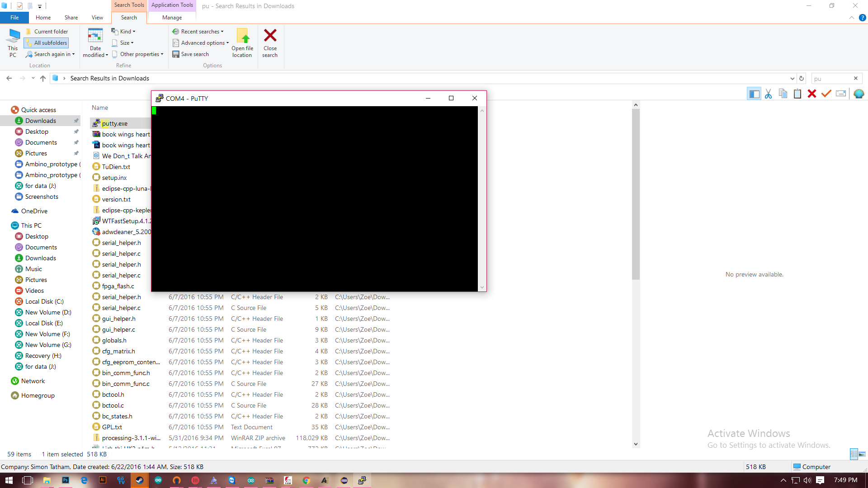Click the Copy icon in Classic Shell toolbar
Viewport: 868px width, 488px height.
[783, 94]
